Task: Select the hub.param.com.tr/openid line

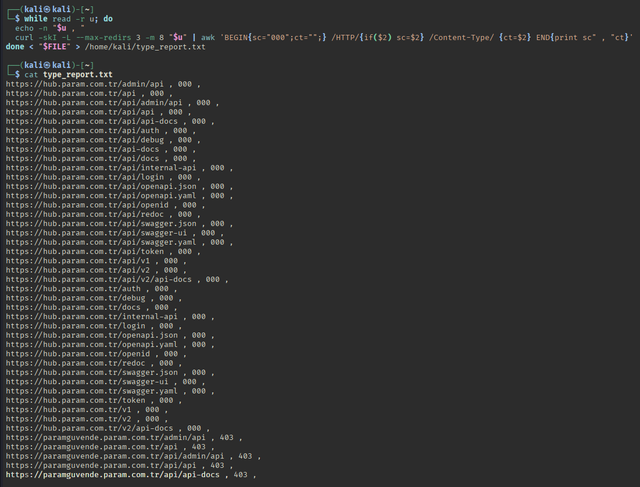Action: click(96, 354)
